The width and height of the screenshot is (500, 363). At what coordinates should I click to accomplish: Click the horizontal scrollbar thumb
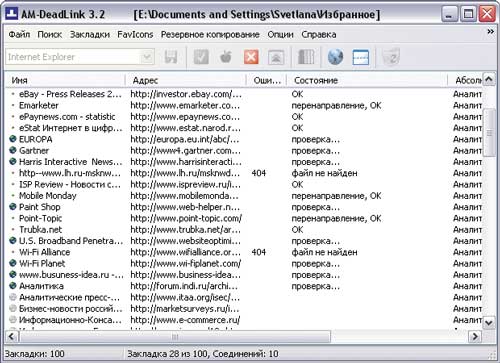point(175,336)
